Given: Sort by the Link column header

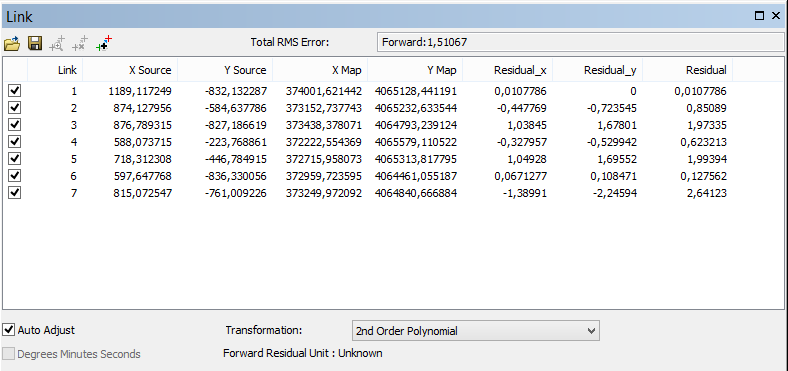Looking at the screenshot, I should tap(55, 70).
